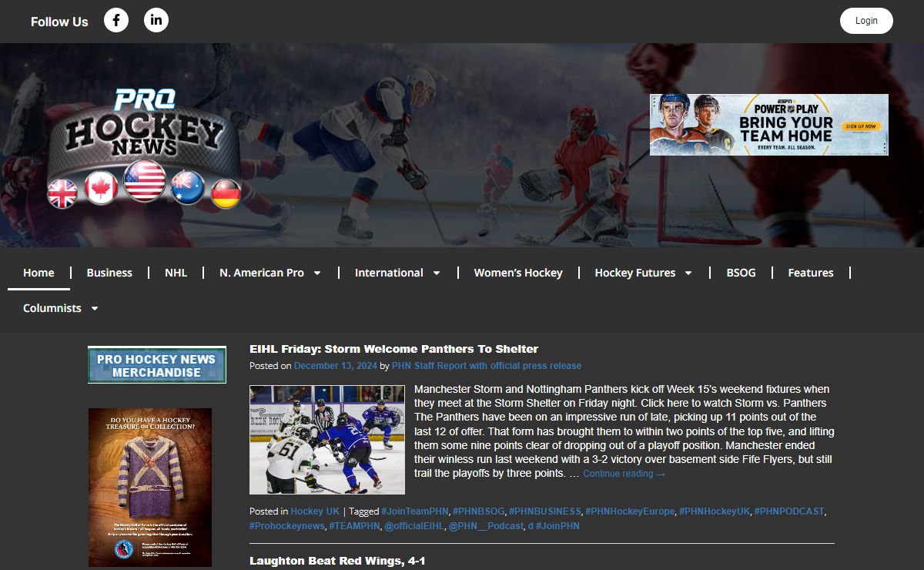Expand the International dropdown arrow
Image resolution: width=924 pixels, height=570 pixels.
437,273
